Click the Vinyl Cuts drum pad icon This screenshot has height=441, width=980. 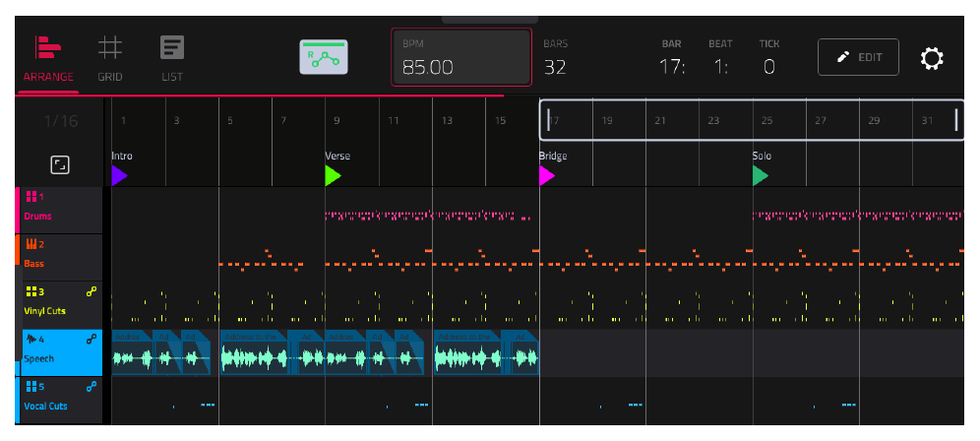pyautogui.click(x=31, y=291)
